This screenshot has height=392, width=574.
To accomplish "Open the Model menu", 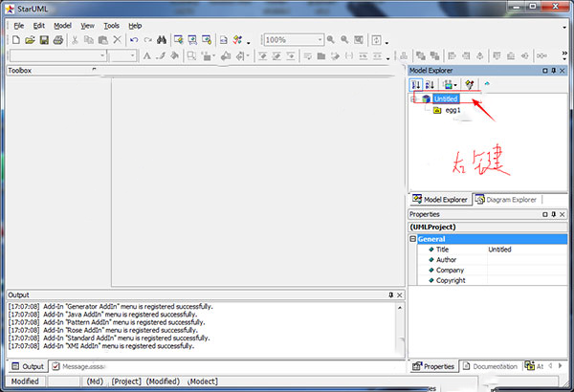I will pyautogui.click(x=62, y=26).
